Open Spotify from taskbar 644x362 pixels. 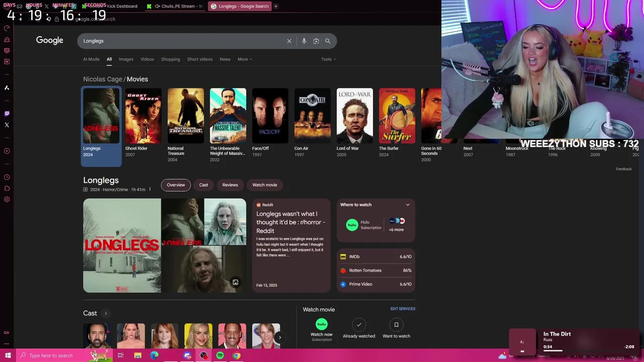(x=220, y=355)
